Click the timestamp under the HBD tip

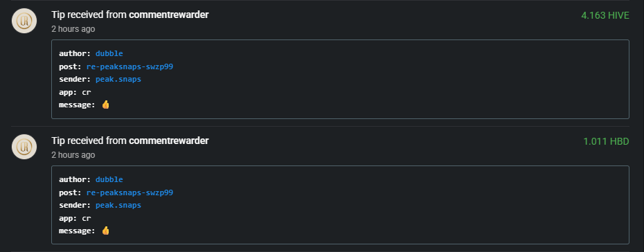click(73, 155)
